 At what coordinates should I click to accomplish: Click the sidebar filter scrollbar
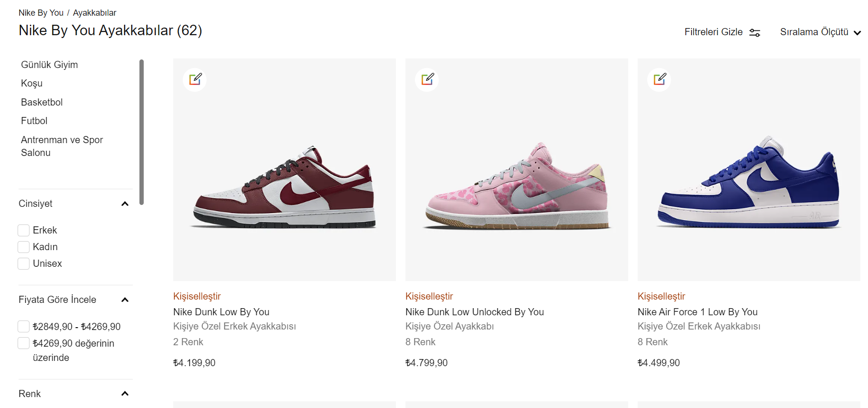(x=141, y=132)
